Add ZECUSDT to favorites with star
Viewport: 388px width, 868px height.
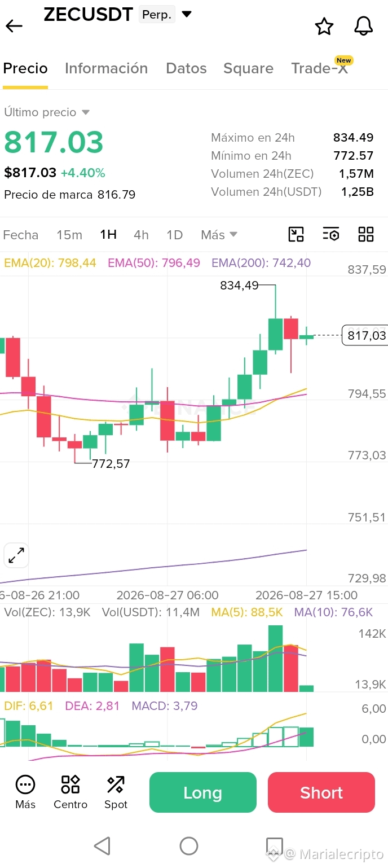[324, 27]
